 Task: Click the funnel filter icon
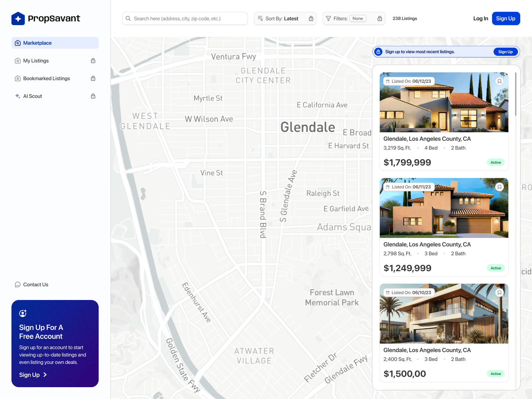click(328, 18)
